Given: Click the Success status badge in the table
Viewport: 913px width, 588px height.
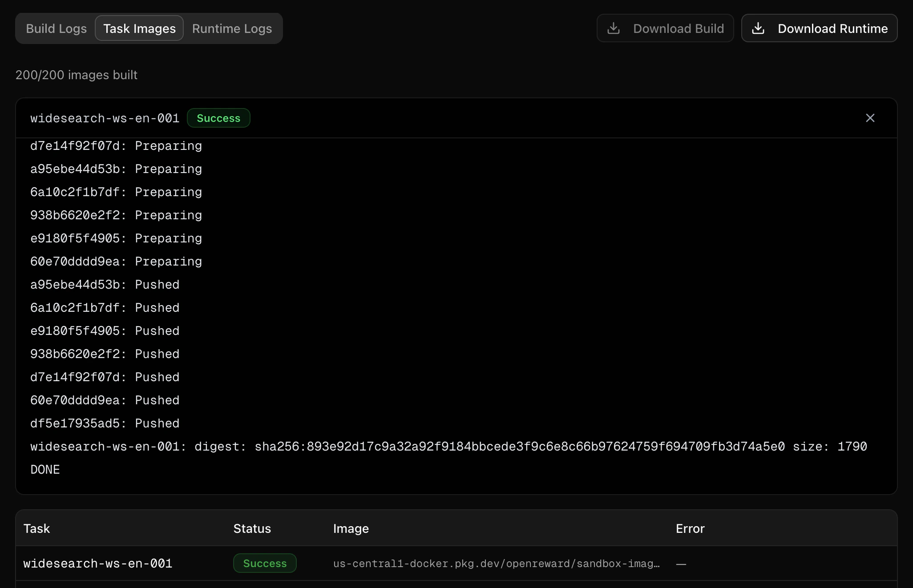Looking at the screenshot, I should [x=264, y=563].
